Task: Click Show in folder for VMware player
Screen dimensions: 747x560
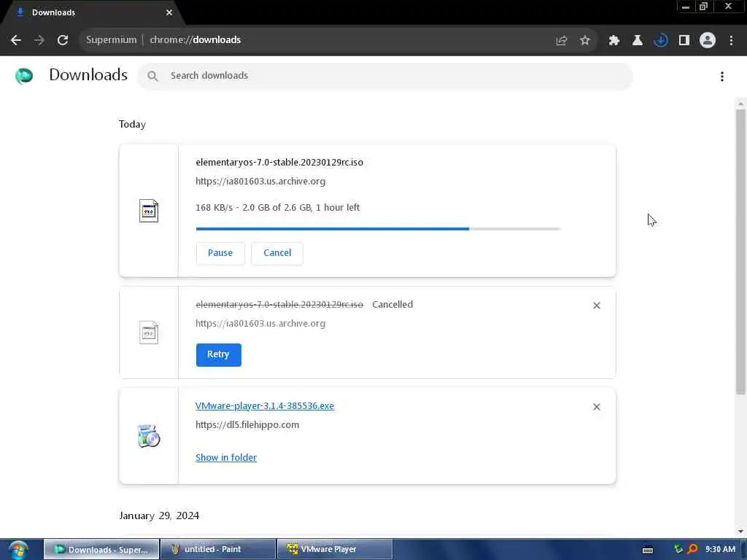Action: (x=226, y=458)
